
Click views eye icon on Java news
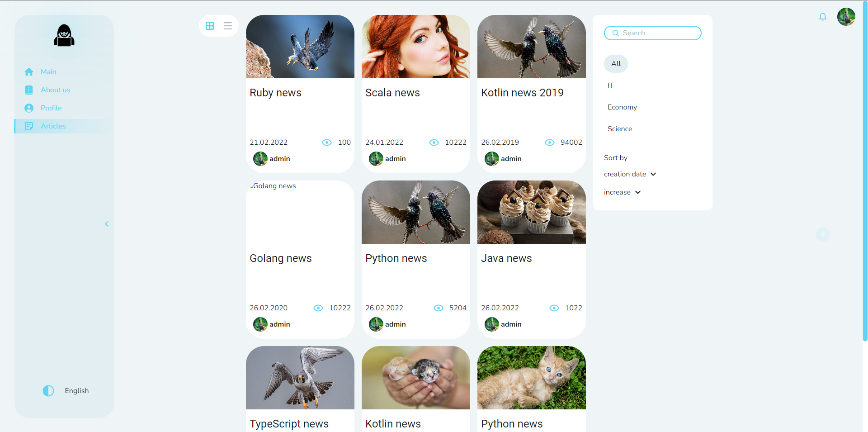pyautogui.click(x=554, y=308)
